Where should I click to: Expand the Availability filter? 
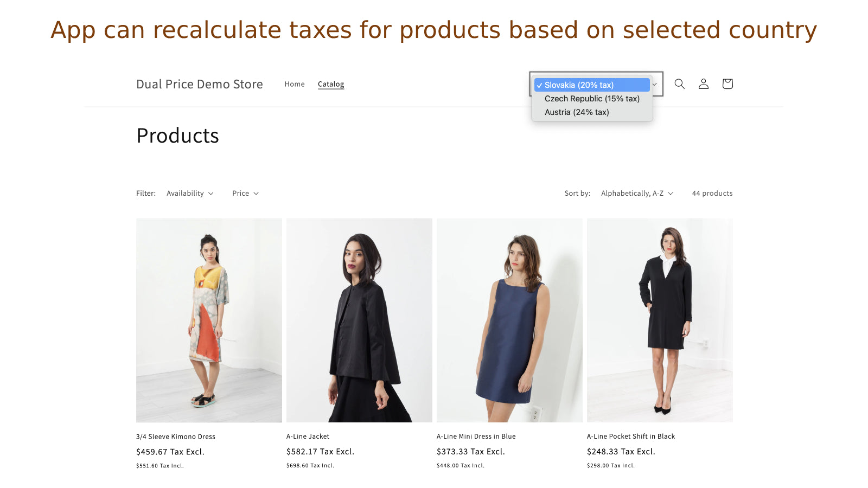point(190,193)
